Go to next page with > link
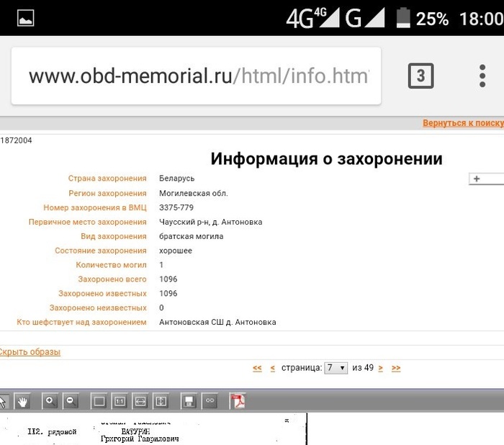This screenshot has height=445, width=504. [381, 368]
